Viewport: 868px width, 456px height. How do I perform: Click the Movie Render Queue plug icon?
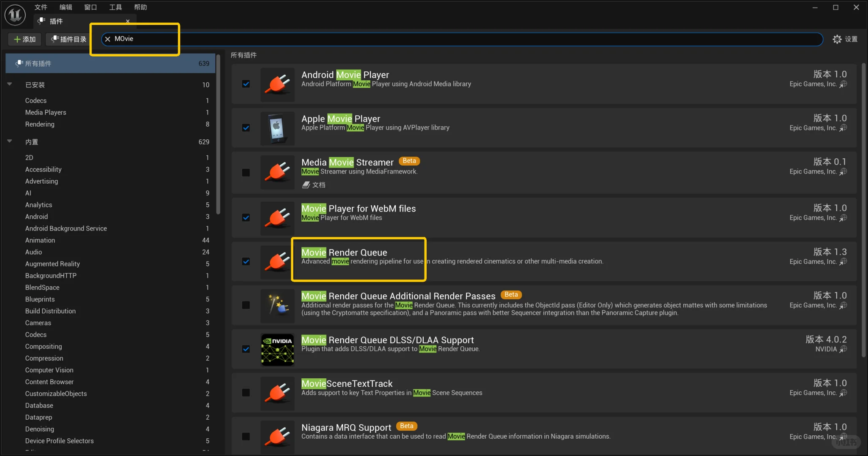pos(277,261)
